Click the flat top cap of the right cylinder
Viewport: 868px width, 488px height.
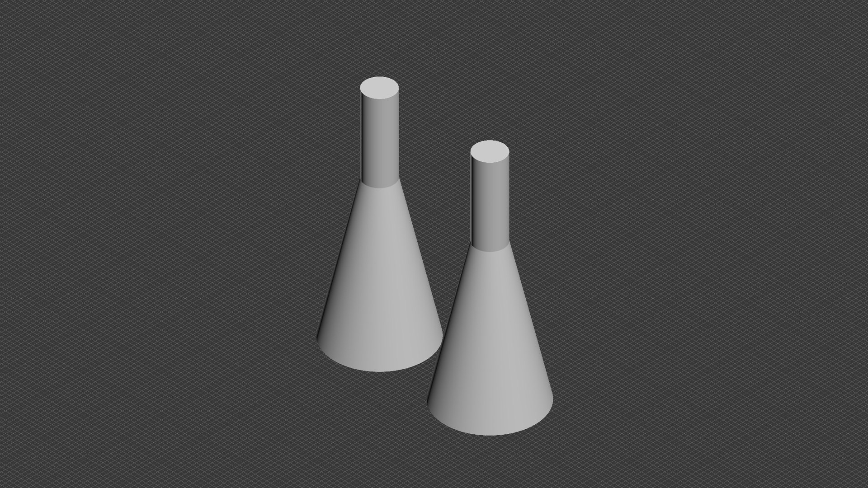(490, 151)
